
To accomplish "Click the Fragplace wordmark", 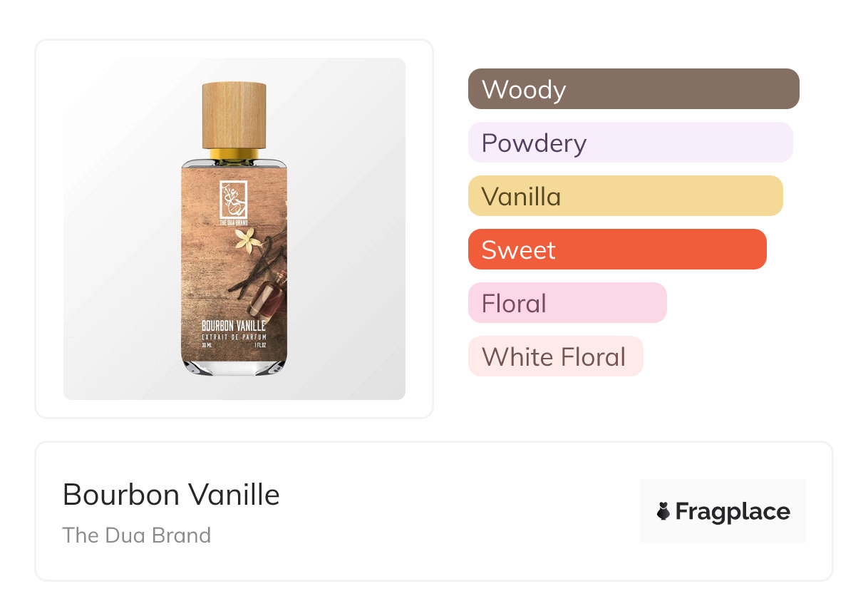I will coord(733,511).
